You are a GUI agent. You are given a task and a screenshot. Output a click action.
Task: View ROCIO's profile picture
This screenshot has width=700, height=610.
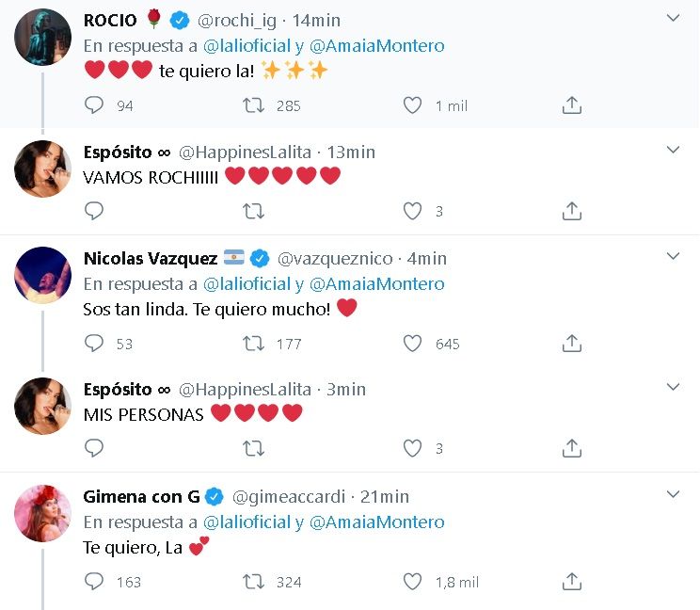(x=43, y=38)
